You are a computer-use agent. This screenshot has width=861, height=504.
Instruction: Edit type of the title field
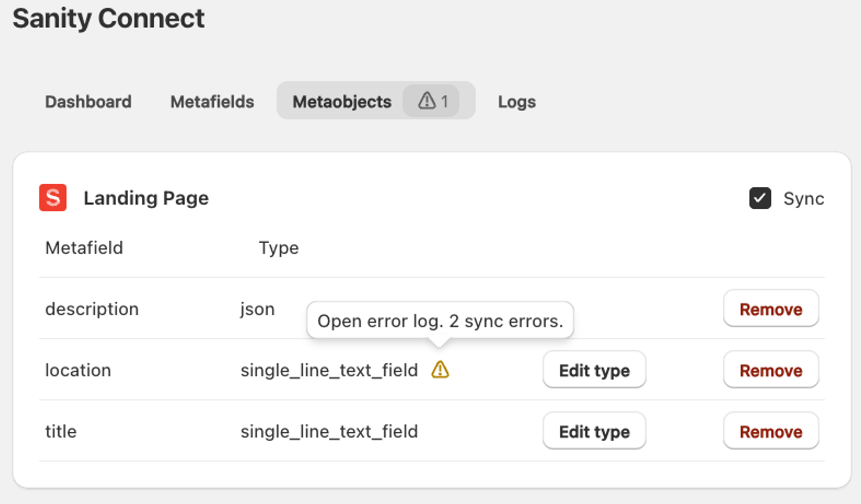594,431
